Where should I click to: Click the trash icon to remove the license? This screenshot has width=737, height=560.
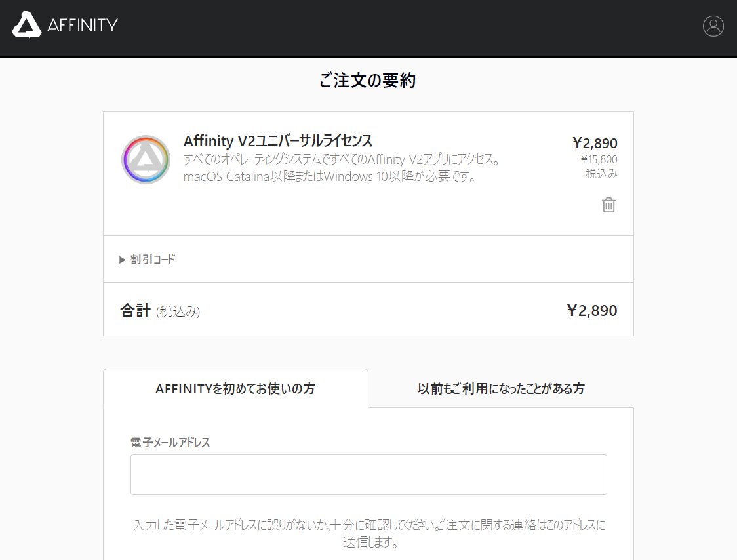(608, 205)
